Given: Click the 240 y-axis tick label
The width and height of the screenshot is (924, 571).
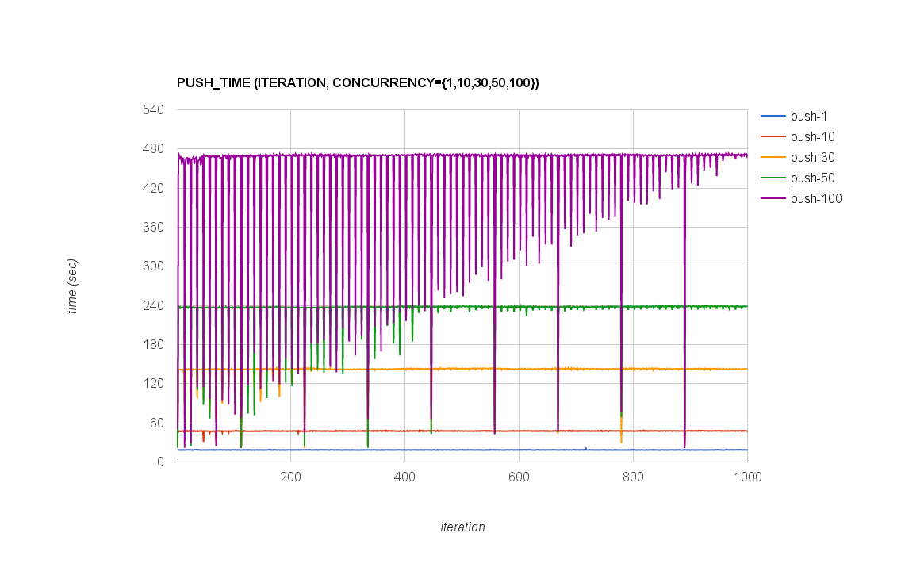Looking at the screenshot, I should [x=152, y=305].
